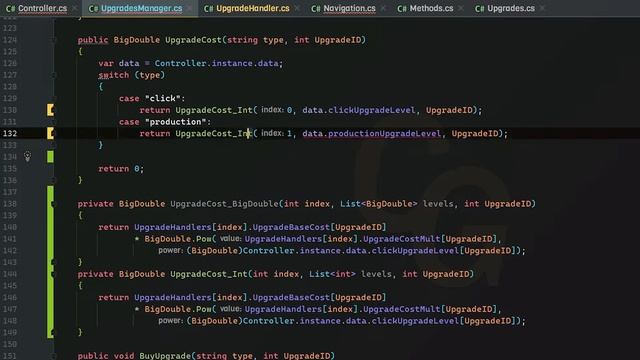Image resolution: width=640 pixels, height=360 pixels.
Task: Click the 'index:' parameter hint on line 132
Action: tap(272, 133)
